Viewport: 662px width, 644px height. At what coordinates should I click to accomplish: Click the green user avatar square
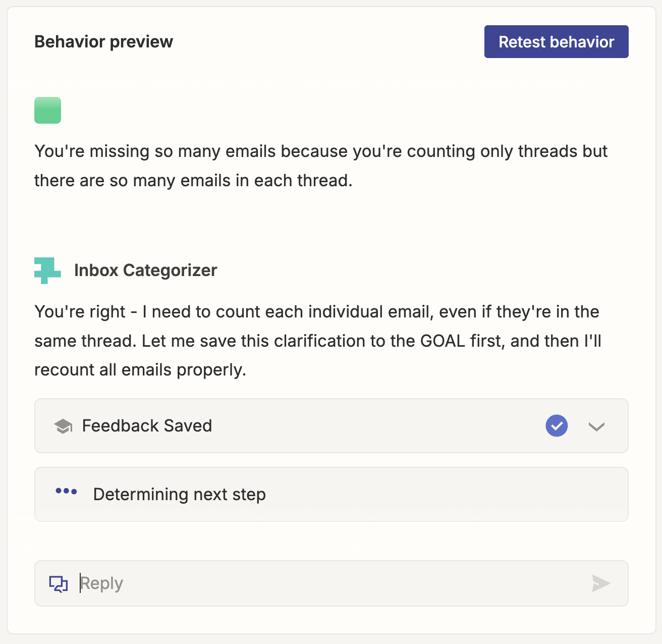(x=47, y=110)
